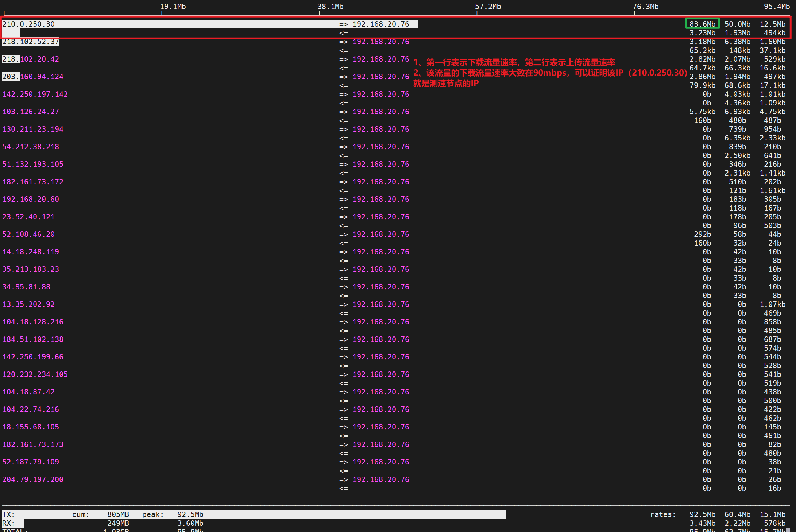
Task: Click the IP address 210.0.250.30
Action: (28, 24)
